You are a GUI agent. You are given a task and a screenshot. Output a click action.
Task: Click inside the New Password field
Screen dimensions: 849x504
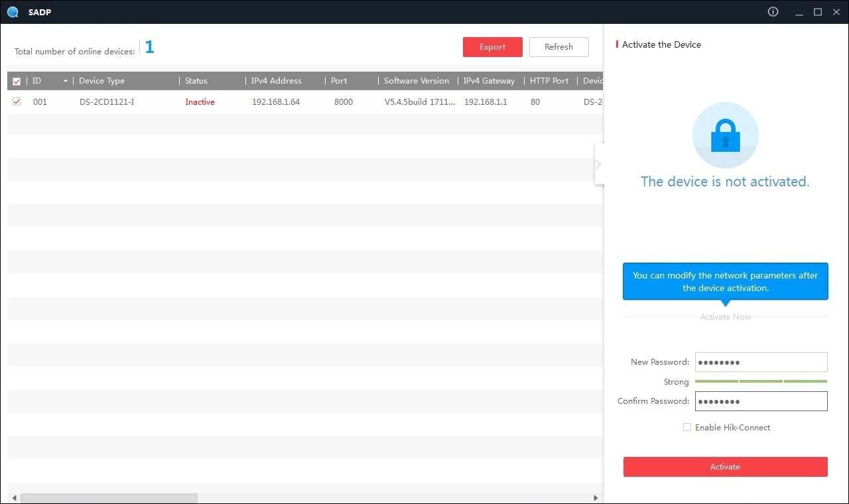[x=761, y=362]
